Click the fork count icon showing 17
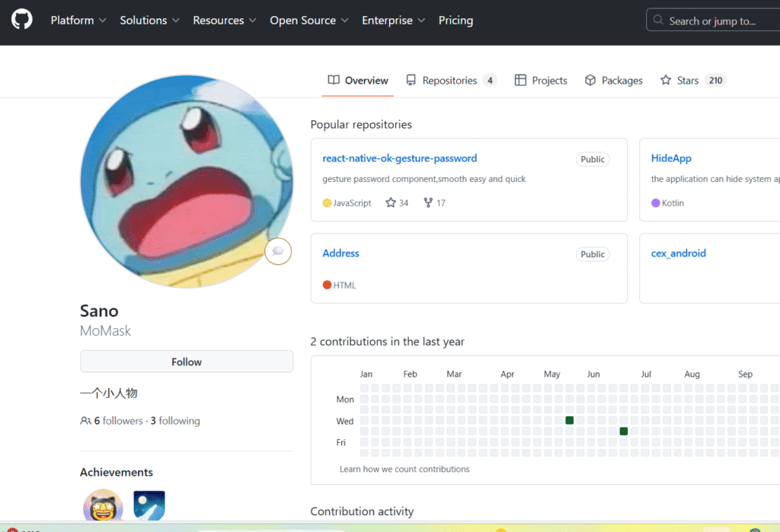Viewport: 780px width, 532px height. point(428,203)
